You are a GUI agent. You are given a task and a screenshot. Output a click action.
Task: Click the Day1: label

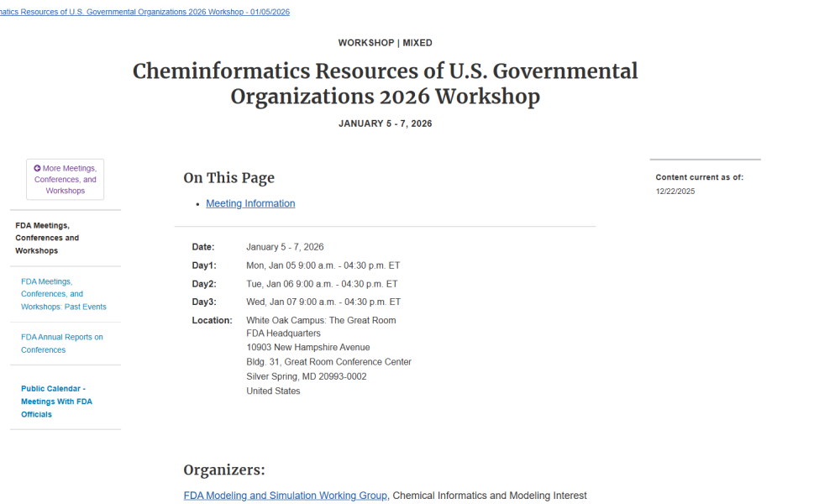tap(204, 265)
